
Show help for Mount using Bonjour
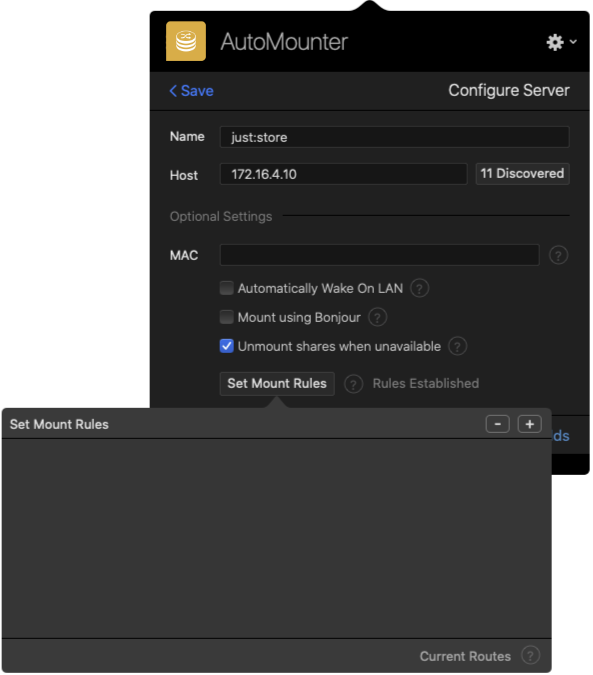[x=378, y=317]
